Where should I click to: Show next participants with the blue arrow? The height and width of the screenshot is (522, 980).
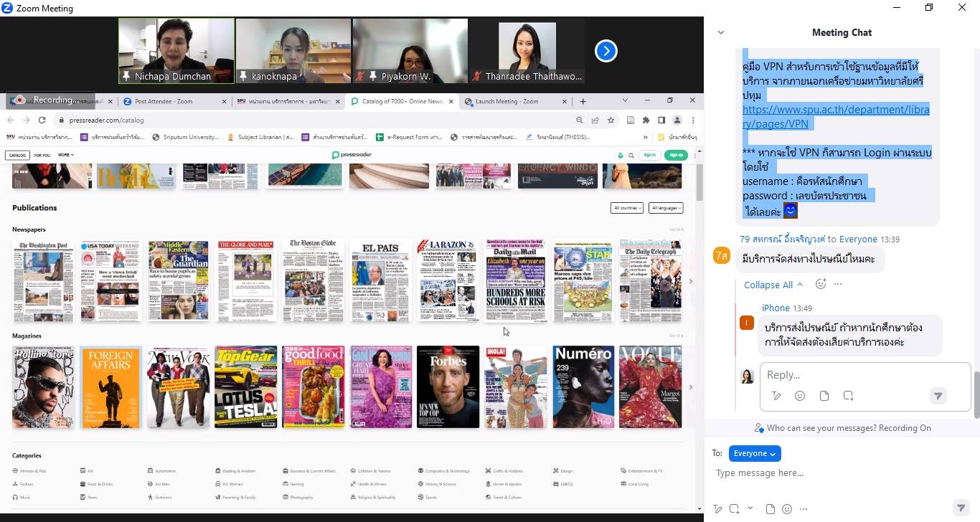pos(606,51)
